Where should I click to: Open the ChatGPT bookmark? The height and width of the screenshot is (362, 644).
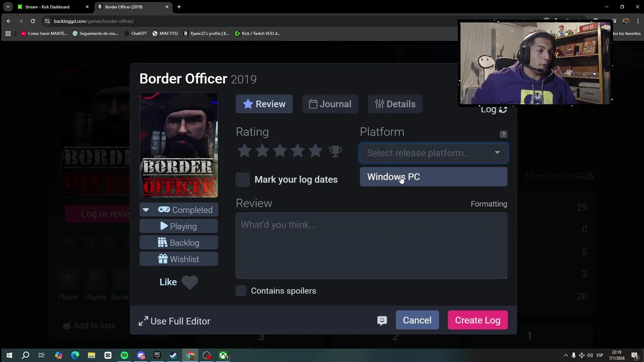click(136, 34)
